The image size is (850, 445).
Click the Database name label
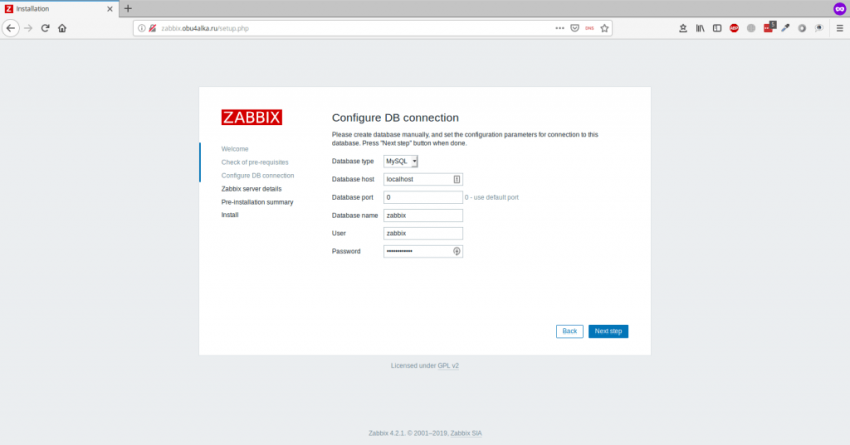click(x=355, y=215)
